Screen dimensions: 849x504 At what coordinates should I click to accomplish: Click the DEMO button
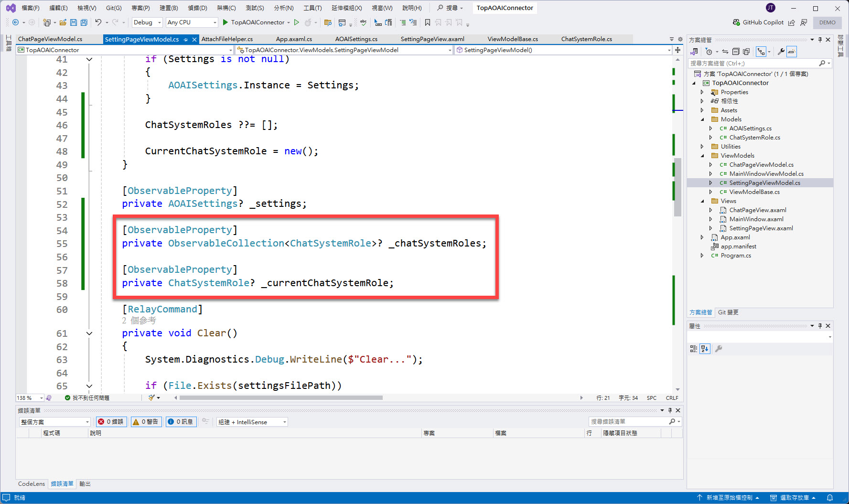coord(828,22)
